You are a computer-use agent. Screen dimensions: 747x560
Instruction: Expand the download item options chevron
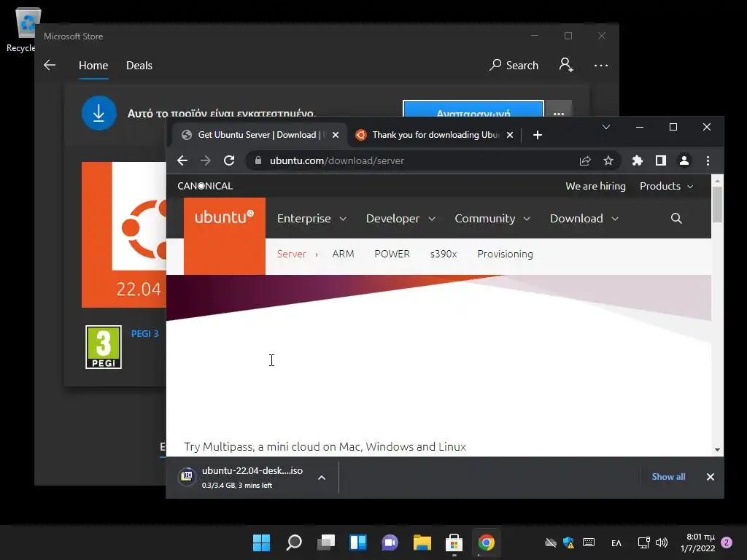coord(322,478)
